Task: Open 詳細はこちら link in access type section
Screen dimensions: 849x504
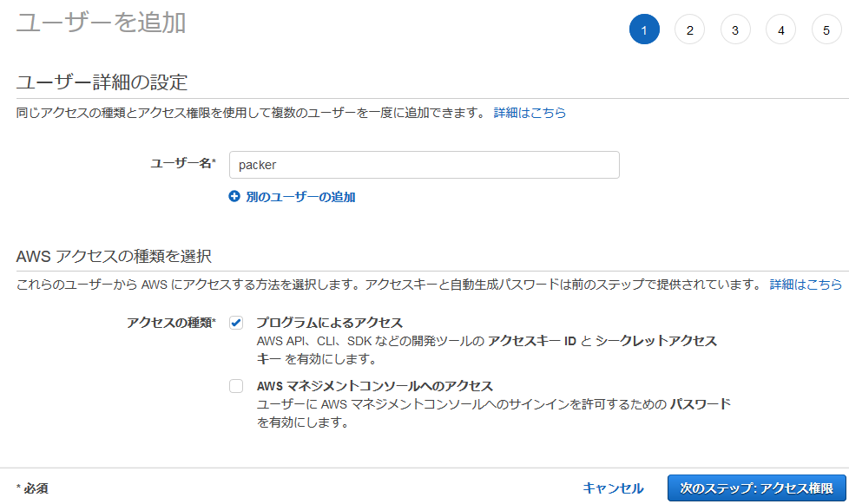Action: (806, 285)
